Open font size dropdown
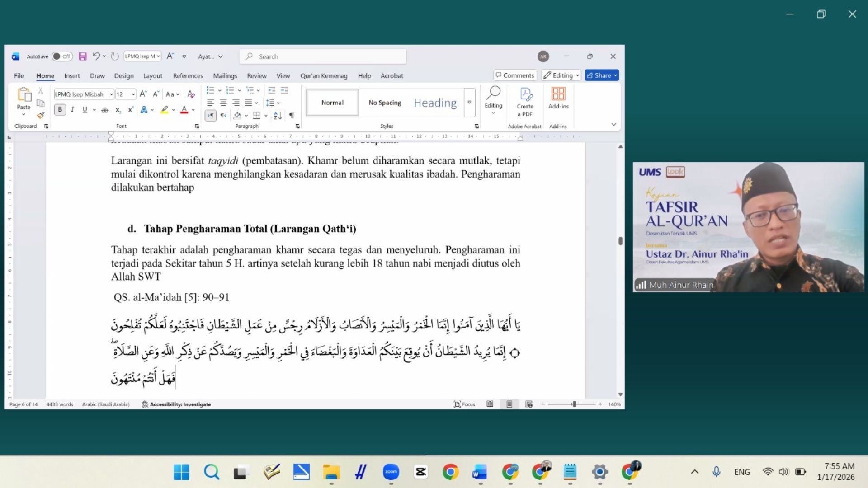 coord(133,94)
